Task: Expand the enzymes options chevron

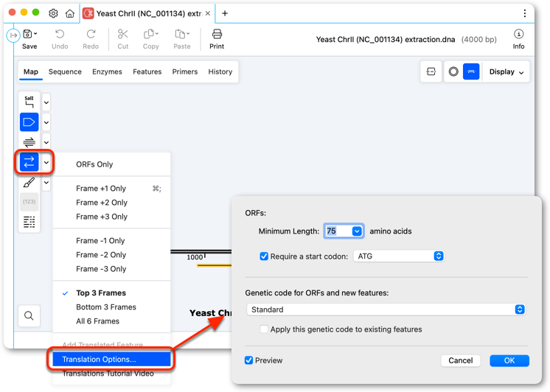Action: 46,102
